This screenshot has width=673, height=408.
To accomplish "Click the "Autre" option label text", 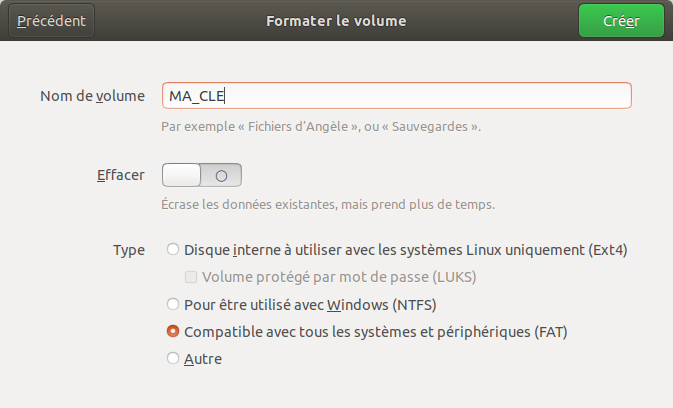I will click(203, 358).
